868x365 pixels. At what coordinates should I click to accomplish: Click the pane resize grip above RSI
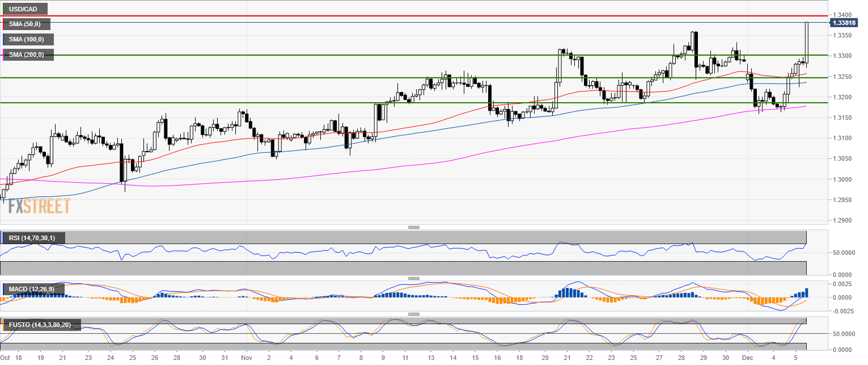click(414, 227)
